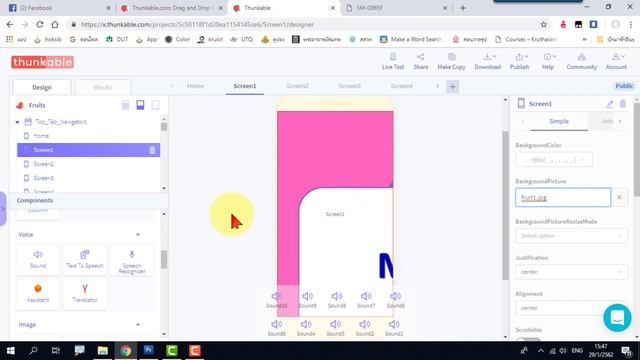Image resolution: width=640 pixels, height=360 pixels.
Task: Open BackgroundPictureResizeMode dropdown
Action: [571, 236]
